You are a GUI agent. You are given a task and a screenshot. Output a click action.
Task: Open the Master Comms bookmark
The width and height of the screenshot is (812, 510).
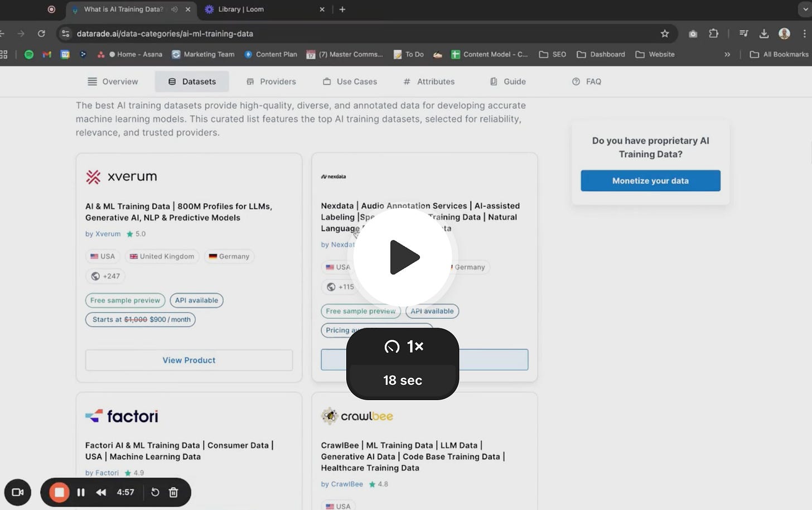(x=345, y=54)
